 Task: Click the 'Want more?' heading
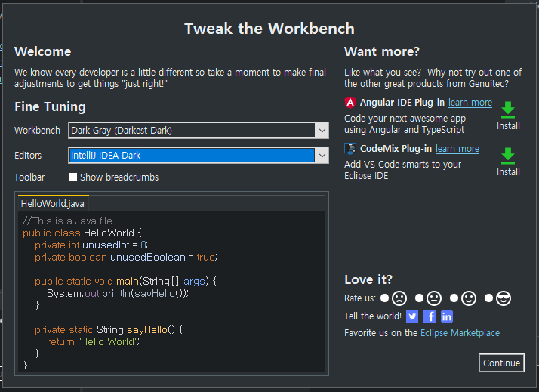point(382,51)
